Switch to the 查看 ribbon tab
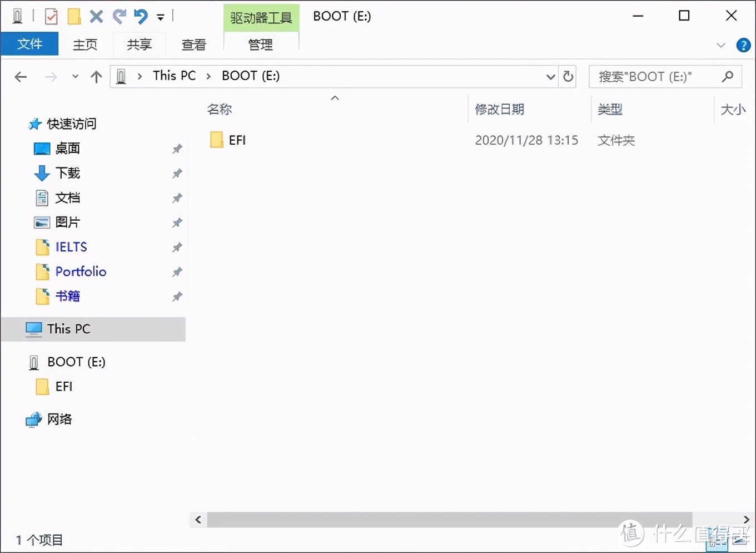756x553 pixels. pos(193,45)
